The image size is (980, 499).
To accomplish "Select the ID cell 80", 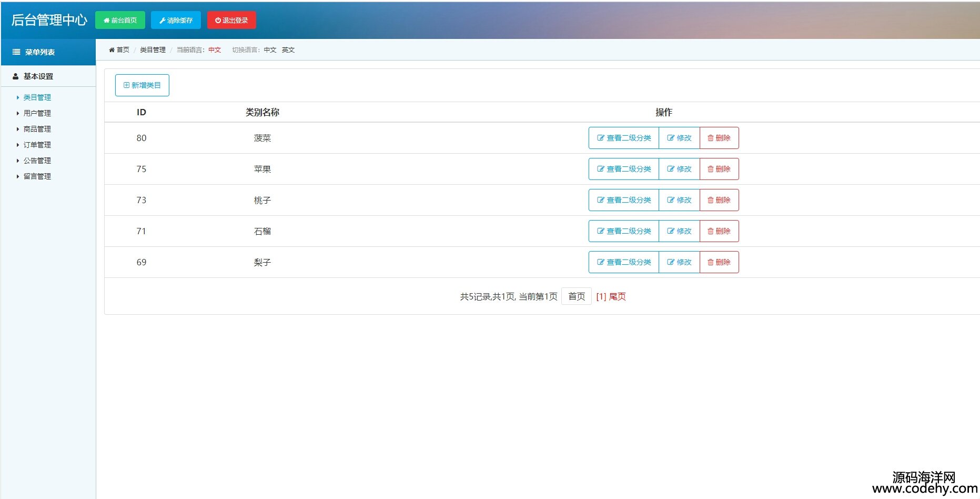I will pyautogui.click(x=142, y=138).
